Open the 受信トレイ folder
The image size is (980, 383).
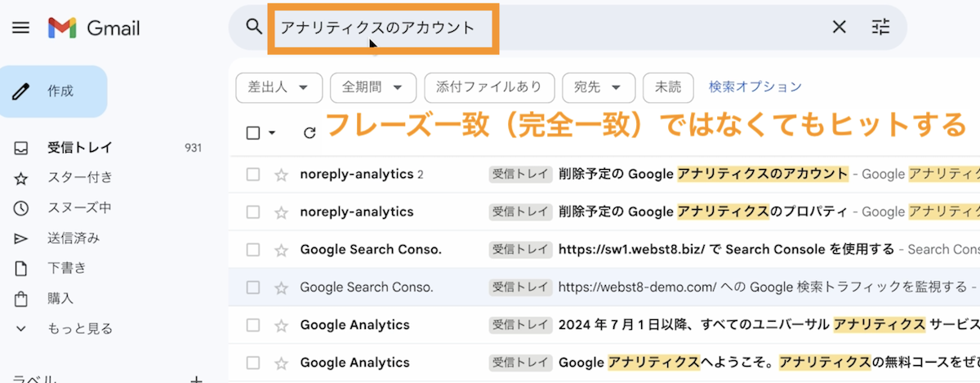[x=79, y=148]
